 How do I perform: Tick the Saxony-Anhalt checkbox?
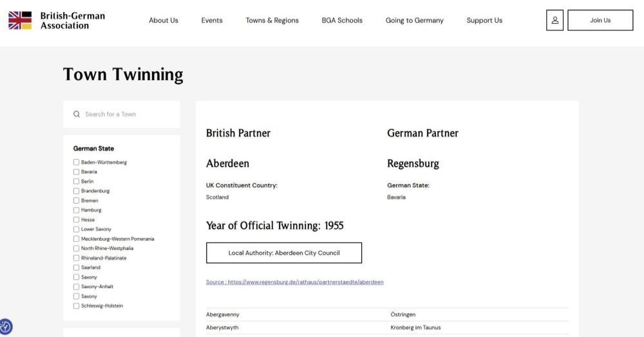76,287
